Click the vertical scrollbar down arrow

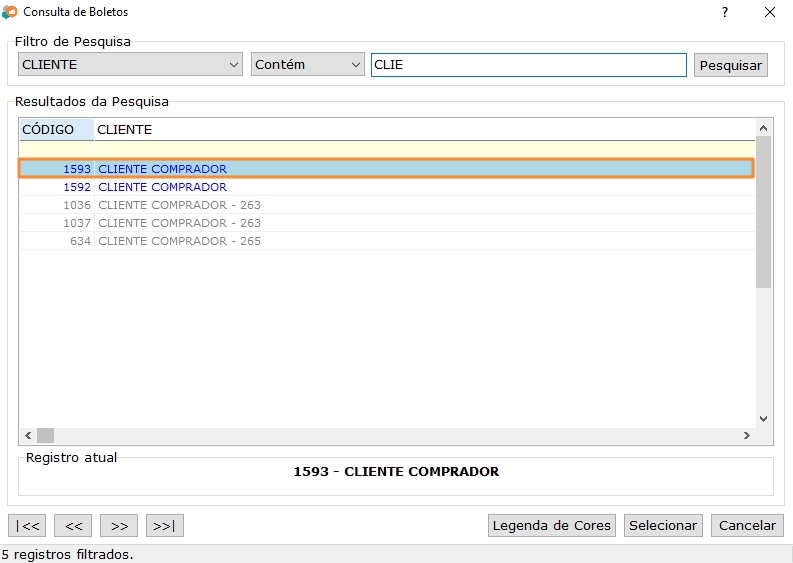[x=763, y=419]
